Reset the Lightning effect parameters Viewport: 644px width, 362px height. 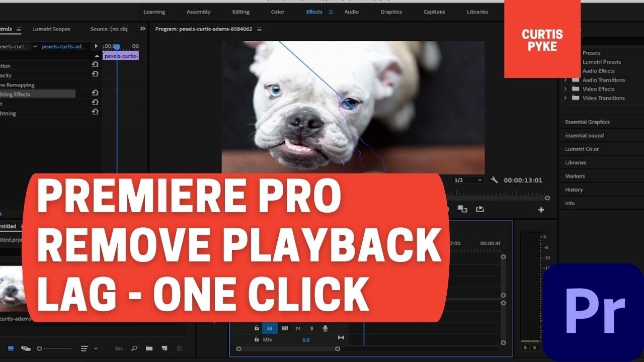point(95,112)
